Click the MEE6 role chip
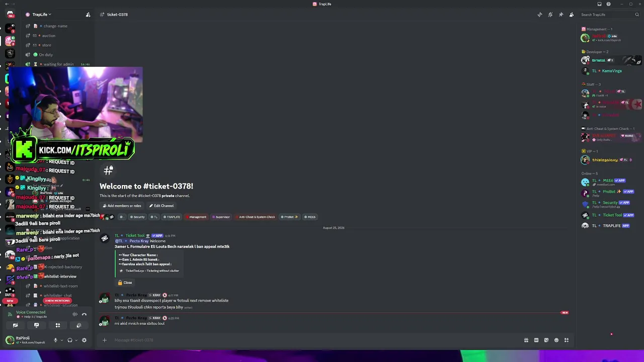Image resolution: width=644 pixels, height=362 pixels. [310, 217]
